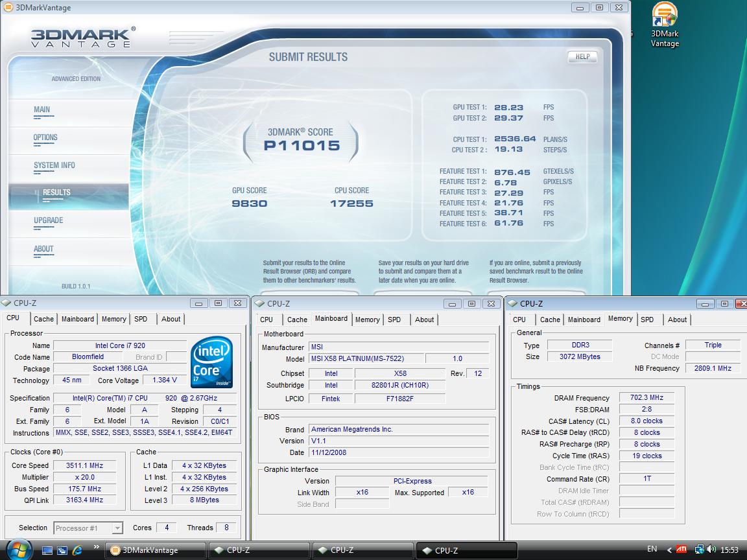Click Southbridge value 82801JR (ICH10R)

click(399, 385)
